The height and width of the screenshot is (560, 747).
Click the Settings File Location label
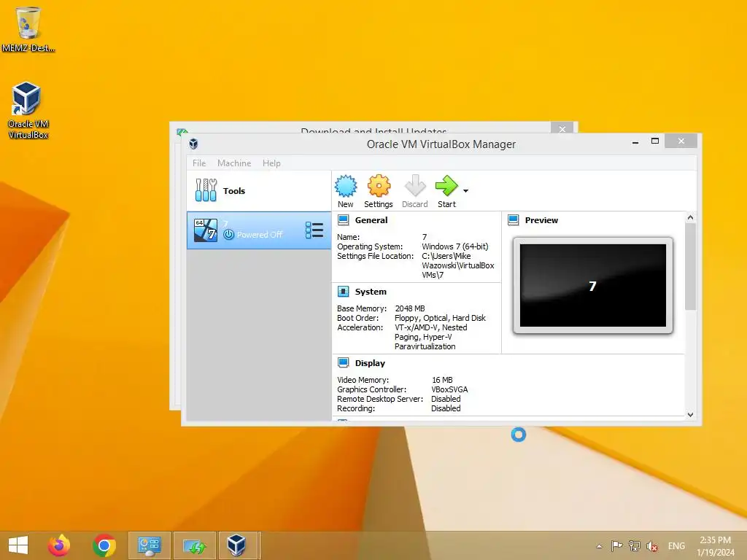[x=376, y=256]
